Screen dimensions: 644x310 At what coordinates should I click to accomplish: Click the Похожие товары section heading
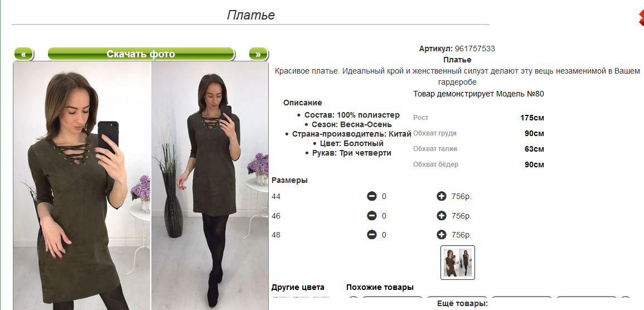point(380,288)
